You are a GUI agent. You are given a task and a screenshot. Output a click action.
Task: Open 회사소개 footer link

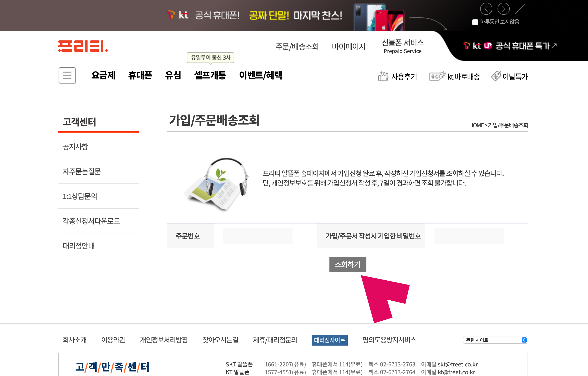(x=75, y=340)
